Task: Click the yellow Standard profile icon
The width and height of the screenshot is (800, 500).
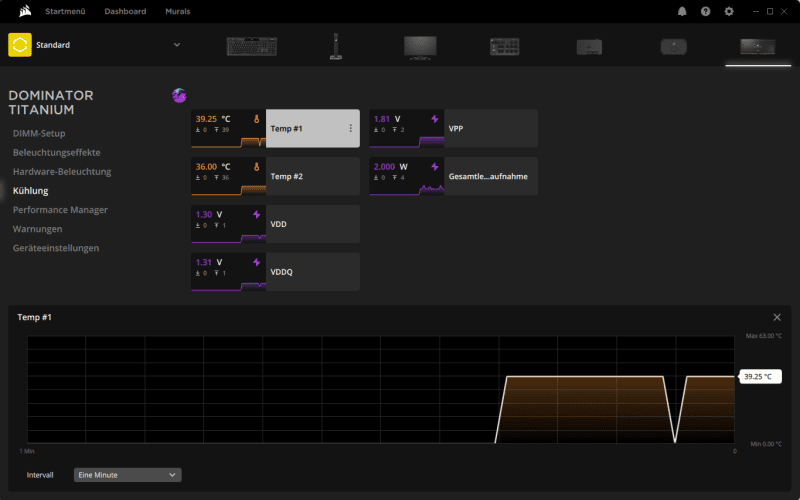Action: click(x=20, y=45)
